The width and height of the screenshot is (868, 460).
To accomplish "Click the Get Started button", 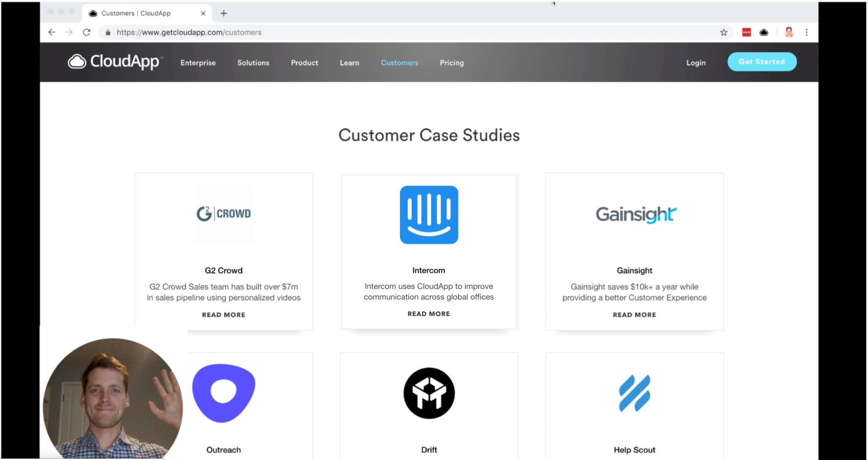I will (x=762, y=62).
